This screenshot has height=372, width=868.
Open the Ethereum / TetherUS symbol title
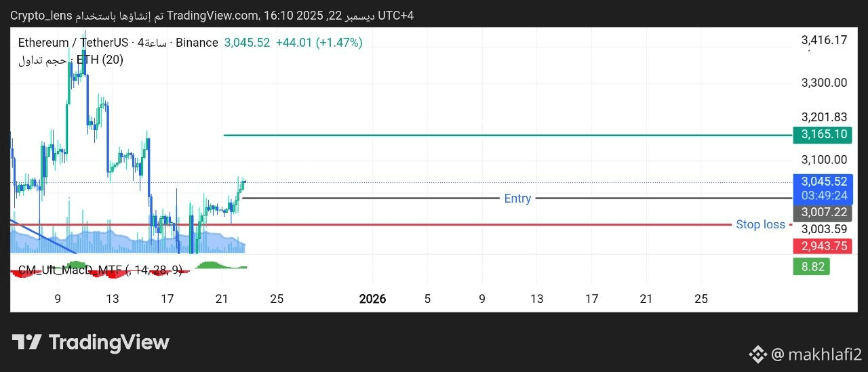(76, 43)
